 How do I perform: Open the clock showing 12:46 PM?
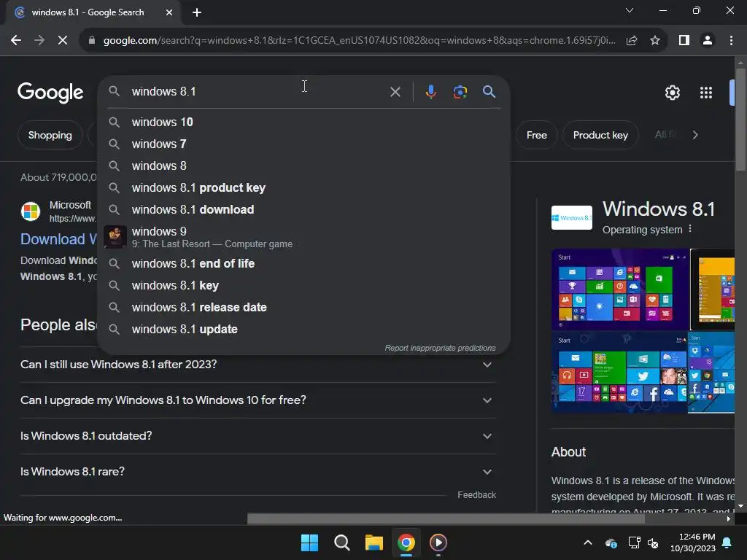tap(693, 542)
